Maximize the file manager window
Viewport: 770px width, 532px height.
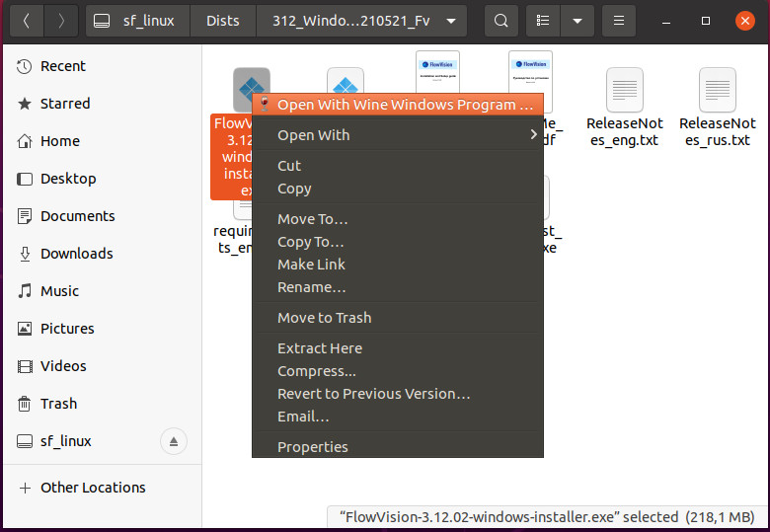(x=706, y=21)
